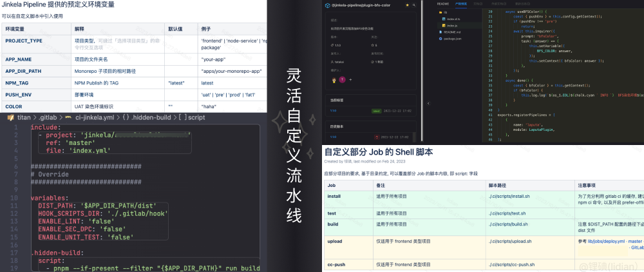Click .hidden-build in the editor breadcrumb
The image size is (644, 272).
click(151, 117)
